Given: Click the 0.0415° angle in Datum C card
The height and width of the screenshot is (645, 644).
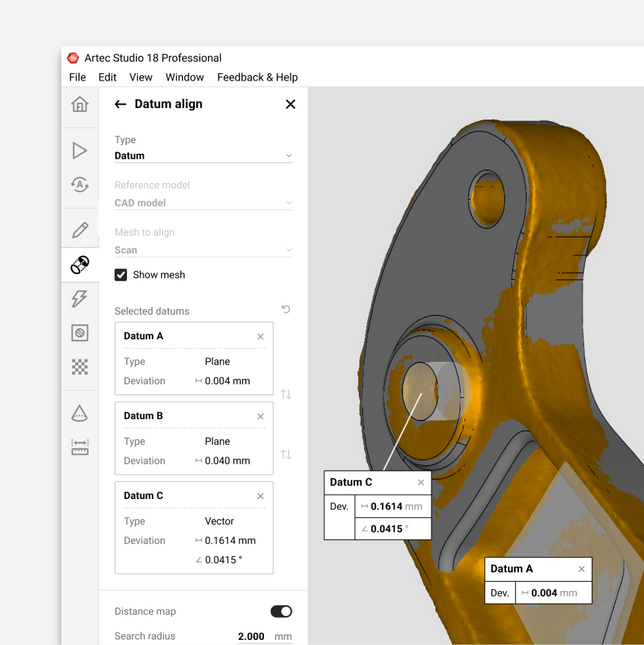Looking at the screenshot, I should pos(223,560).
